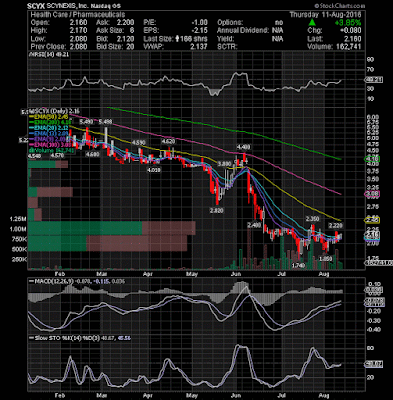393x400 pixels.
Task: Click the SCYX ticker symbol in header
Action: pos(36,6)
